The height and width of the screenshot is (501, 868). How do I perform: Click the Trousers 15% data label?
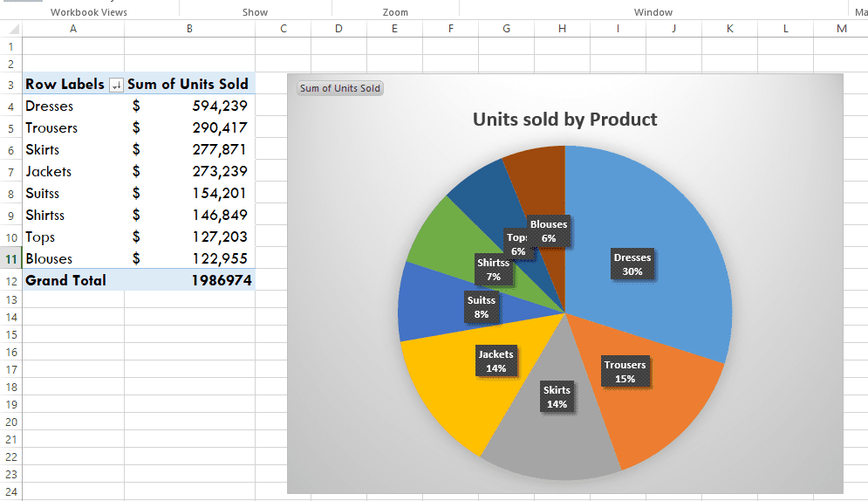[625, 372]
